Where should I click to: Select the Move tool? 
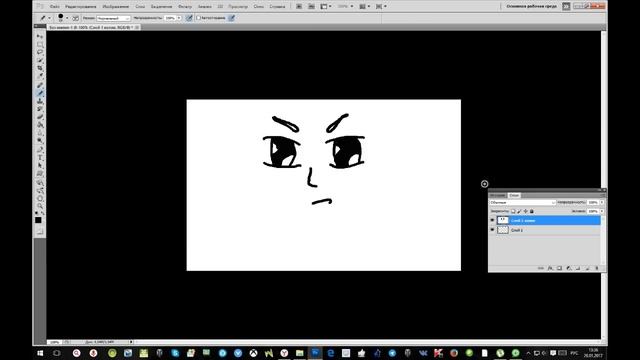(40, 36)
